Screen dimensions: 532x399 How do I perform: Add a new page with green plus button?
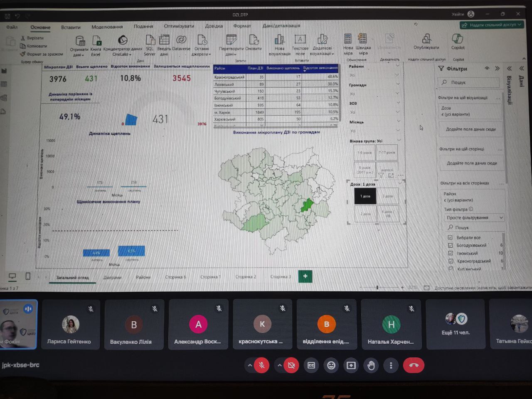click(x=305, y=276)
